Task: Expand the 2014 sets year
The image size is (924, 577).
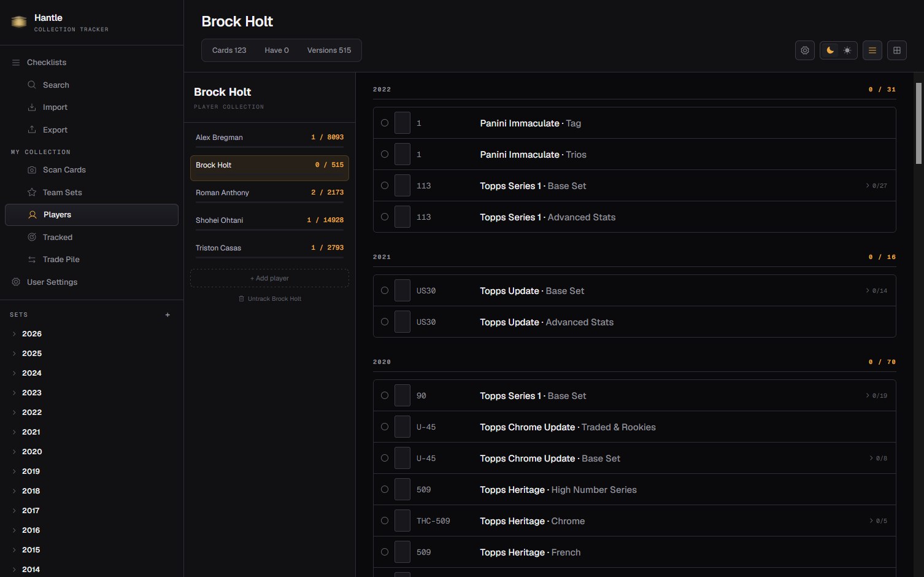Action: click(14, 570)
